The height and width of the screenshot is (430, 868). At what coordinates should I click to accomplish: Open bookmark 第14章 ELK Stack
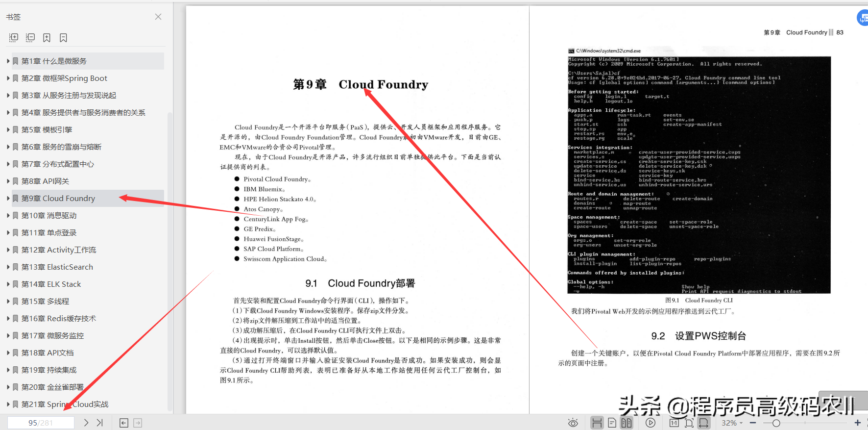point(51,284)
